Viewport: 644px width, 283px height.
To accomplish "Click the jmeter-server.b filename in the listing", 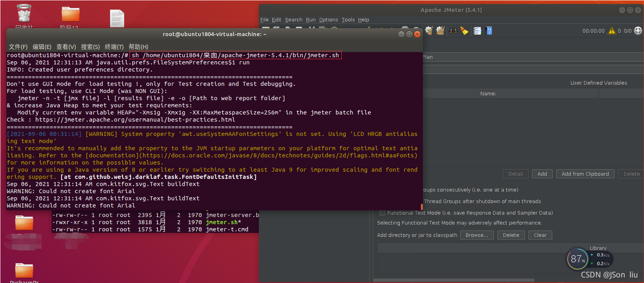I will 232,215.
